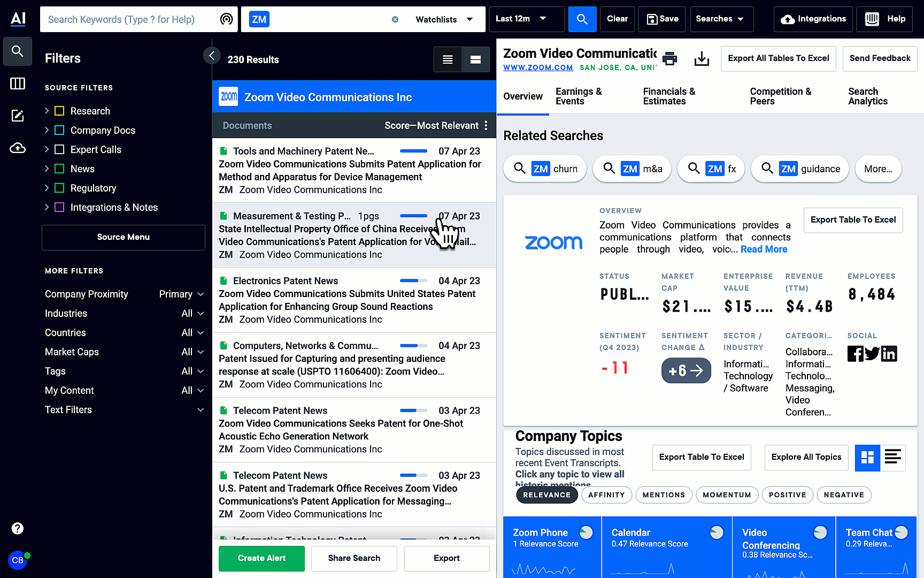Click the smart synonyms icon in search box
Image resolution: width=924 pixels, height=578 pixels.
227,19
